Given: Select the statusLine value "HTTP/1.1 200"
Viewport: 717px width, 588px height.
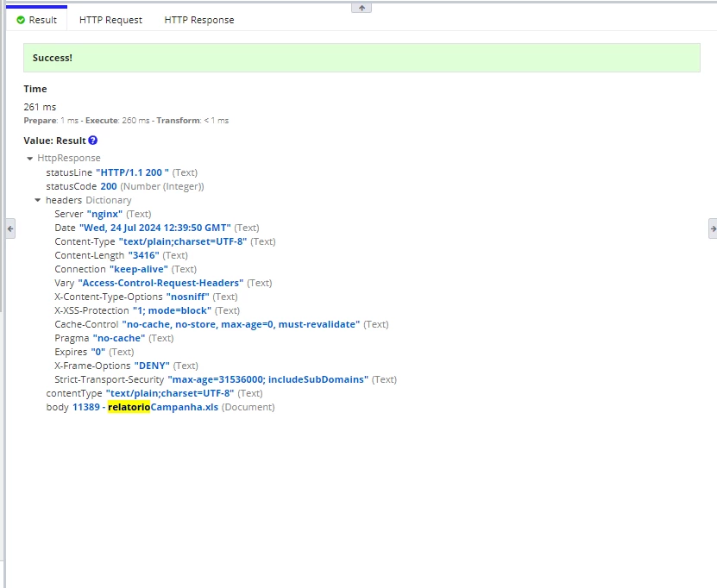Looking at the screenshot, I should point(132,172).
